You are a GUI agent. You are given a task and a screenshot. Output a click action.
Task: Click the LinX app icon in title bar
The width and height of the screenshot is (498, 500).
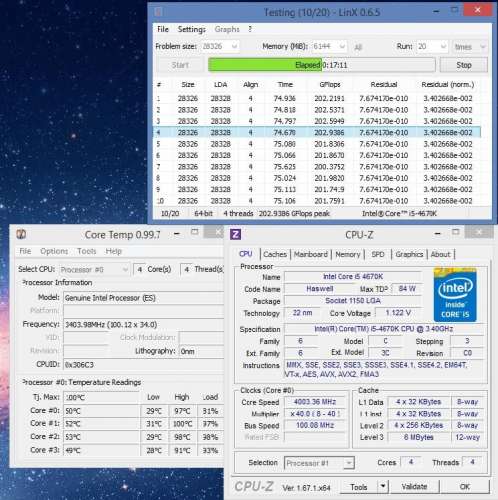(x=159, y=12)
